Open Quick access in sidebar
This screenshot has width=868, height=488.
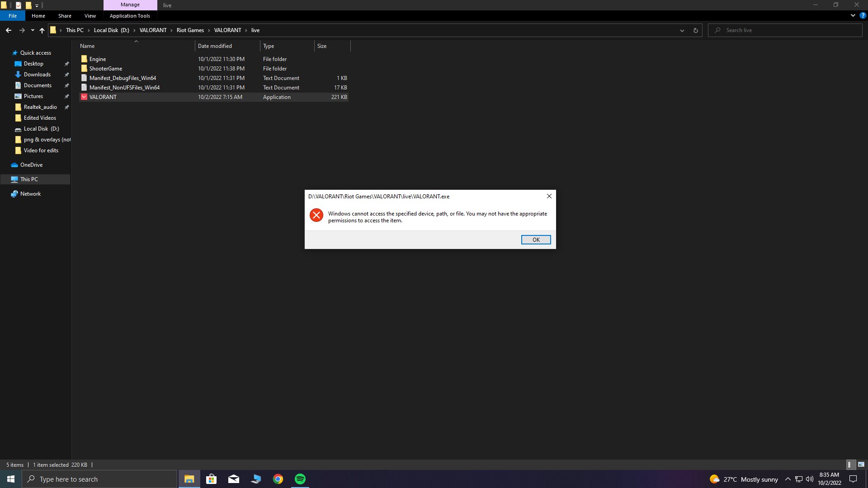pyautogui.click(x=35, y=53)
